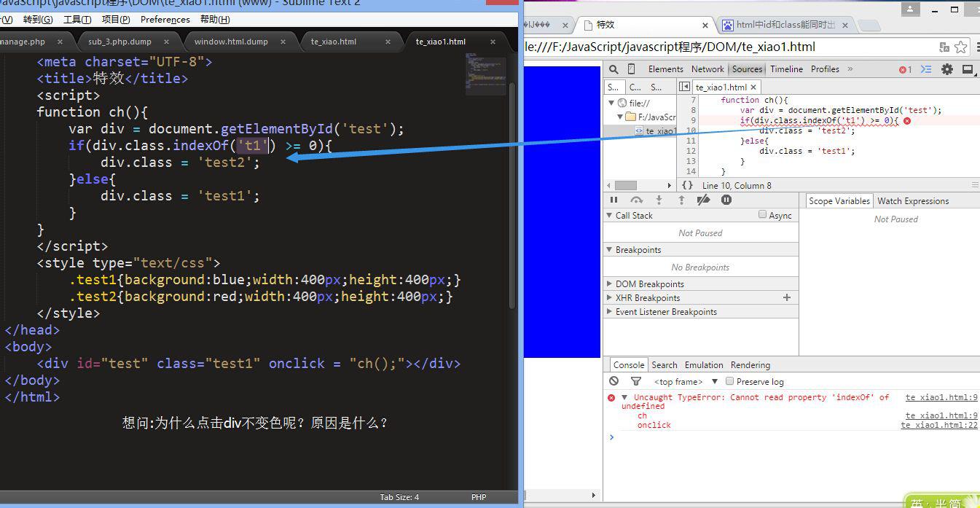This screenshot has width=980, height=508.
Task: Click the step into function icon
Action: tap(659, 200)
